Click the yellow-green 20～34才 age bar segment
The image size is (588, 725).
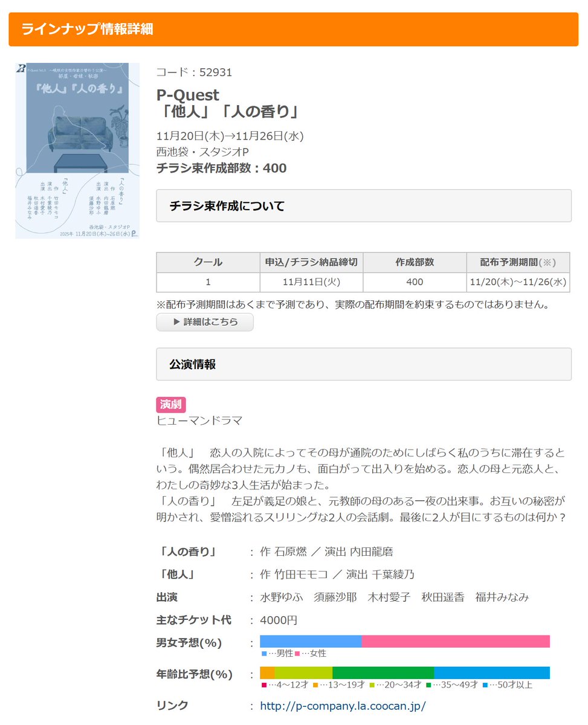click(x=303, y=672)
